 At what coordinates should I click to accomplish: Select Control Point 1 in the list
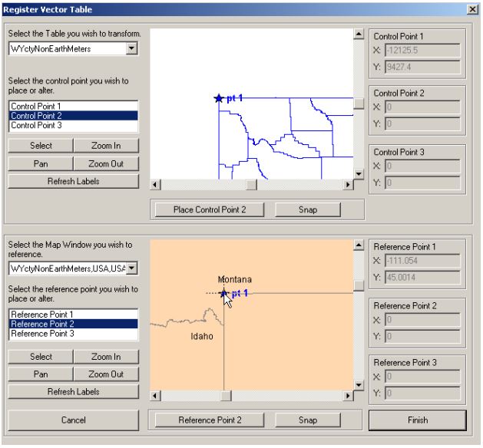pos(73,106)
